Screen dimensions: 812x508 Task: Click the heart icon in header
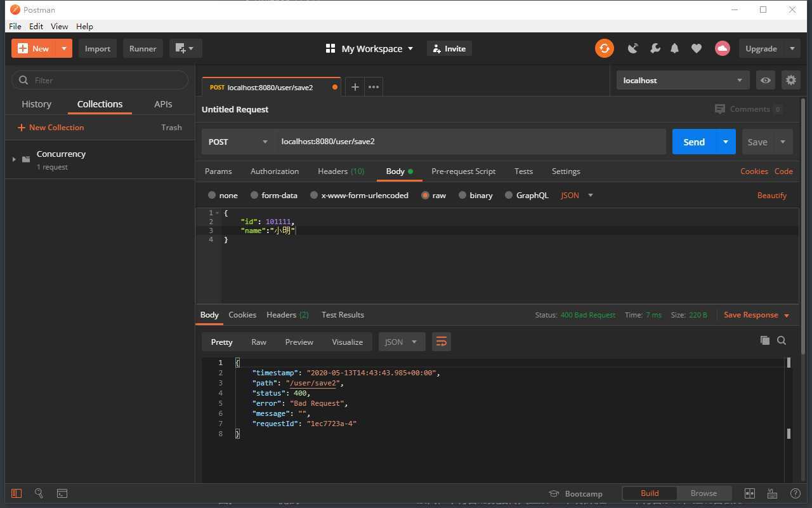pyautogui.click(x=697, y=48)
